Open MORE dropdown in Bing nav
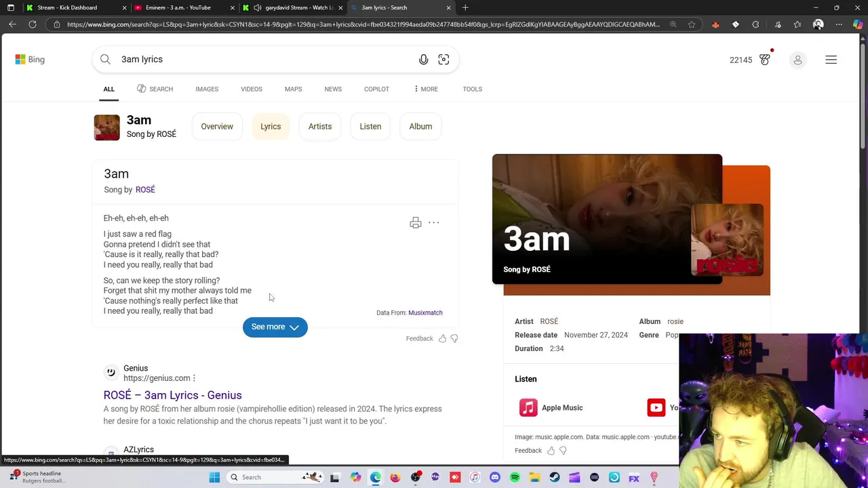The width and height of the screenshot is (868, 488). [x=426, y=89]
